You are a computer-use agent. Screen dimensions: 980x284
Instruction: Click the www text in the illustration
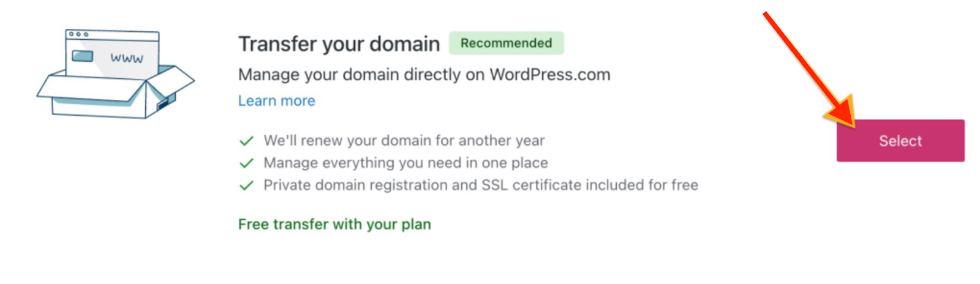click(127, 59)
